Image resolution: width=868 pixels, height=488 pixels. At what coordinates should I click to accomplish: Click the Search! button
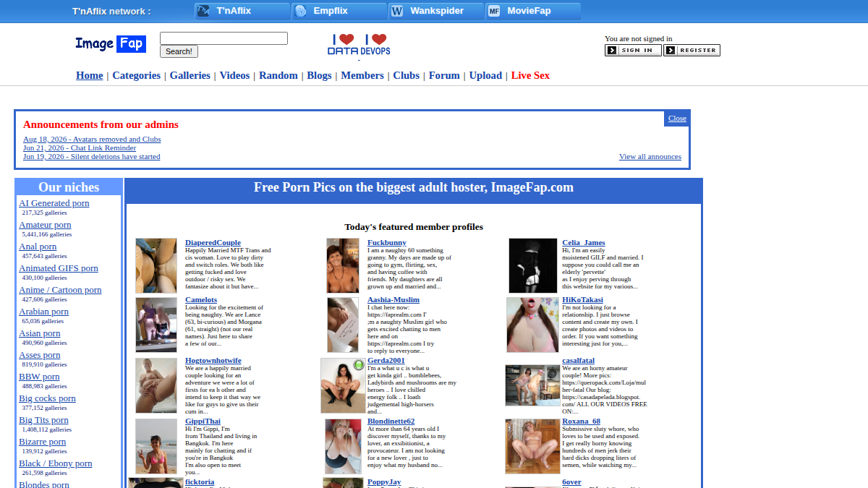pos(179,51)
